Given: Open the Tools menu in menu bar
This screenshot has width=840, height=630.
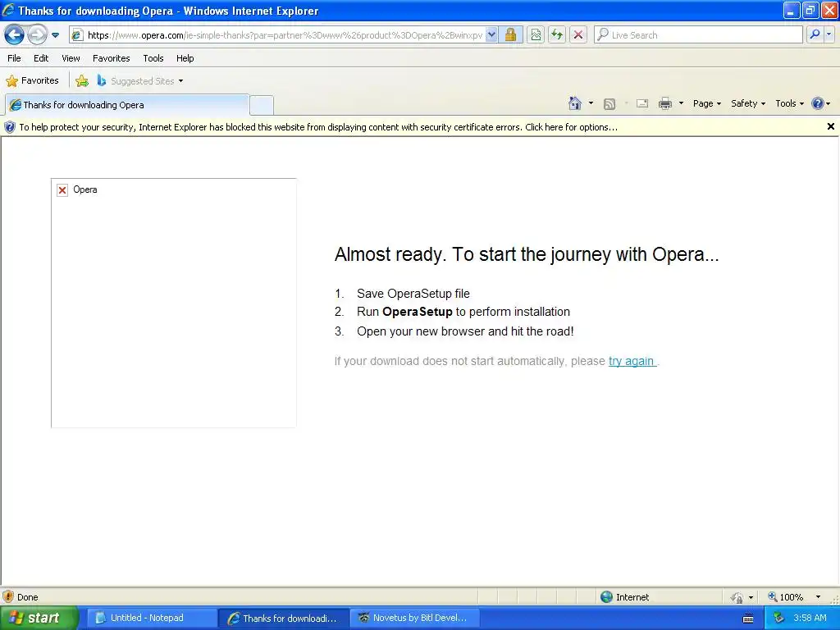Looking at the screenshot, I should coord(153,58).
